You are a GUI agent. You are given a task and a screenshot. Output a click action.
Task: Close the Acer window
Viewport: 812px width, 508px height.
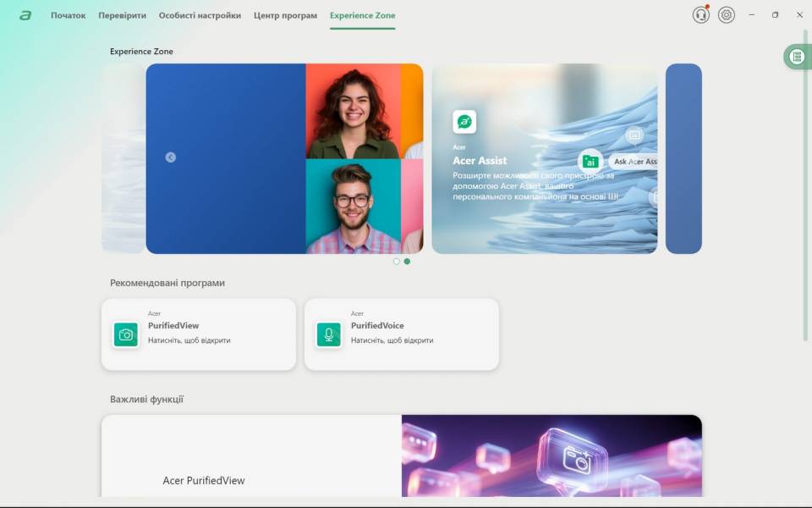pyautogui.click(x=799, y=15)
